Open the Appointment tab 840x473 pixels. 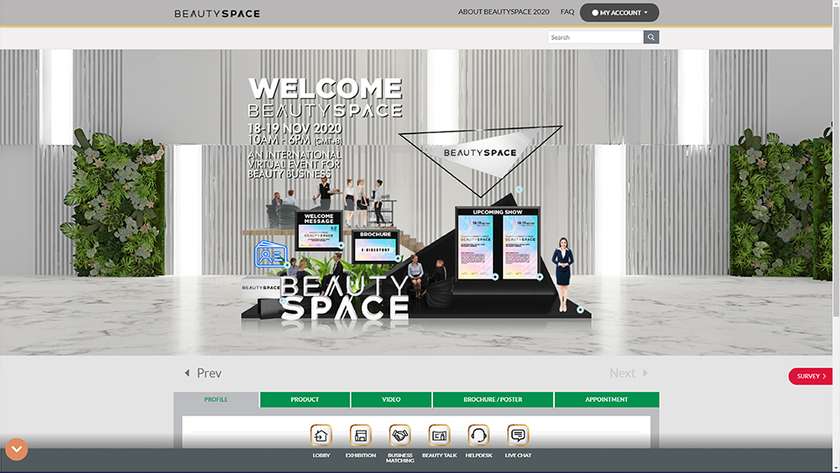[x=607, y=400]
